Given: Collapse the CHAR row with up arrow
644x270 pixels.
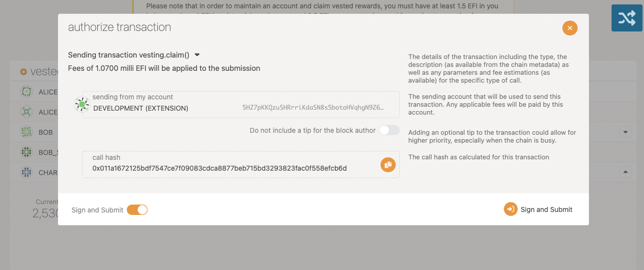Looking at the screenshot, I should point(626,172).
